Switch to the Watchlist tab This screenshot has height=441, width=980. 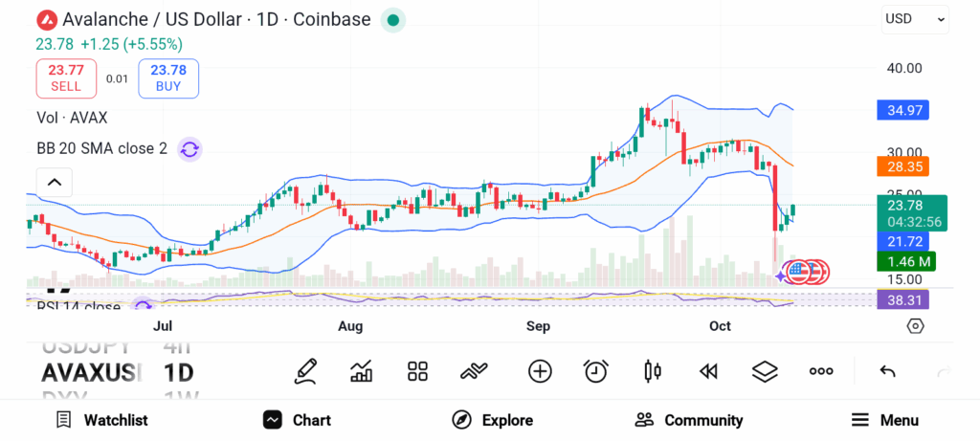pyautogui.click(x=101, y=420)
